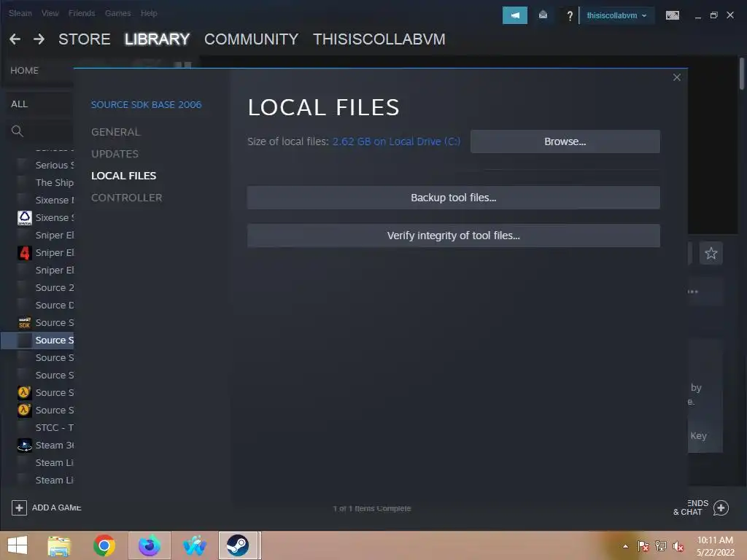This screenshot has height=560, width=747.
Task: Click the Action Center flag tray icon
Action: [x=643, y=546]
